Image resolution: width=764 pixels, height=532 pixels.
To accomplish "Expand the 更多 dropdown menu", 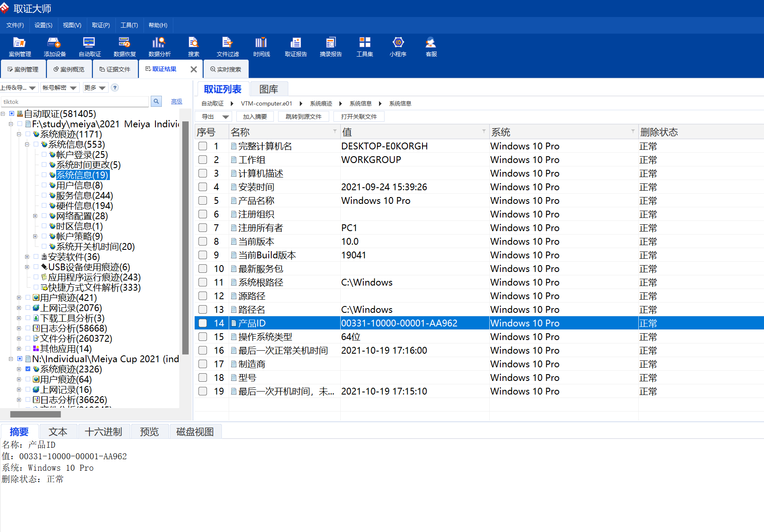I will click(x=95, y=88).
